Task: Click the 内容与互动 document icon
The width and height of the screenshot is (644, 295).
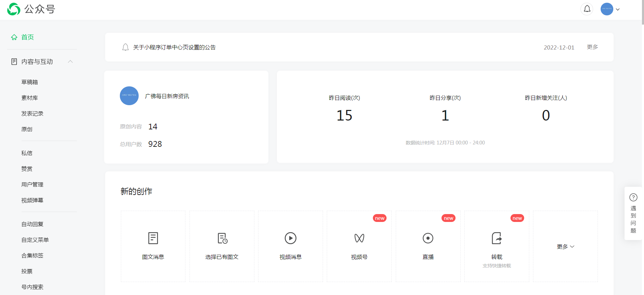Action: pos(14,62)
